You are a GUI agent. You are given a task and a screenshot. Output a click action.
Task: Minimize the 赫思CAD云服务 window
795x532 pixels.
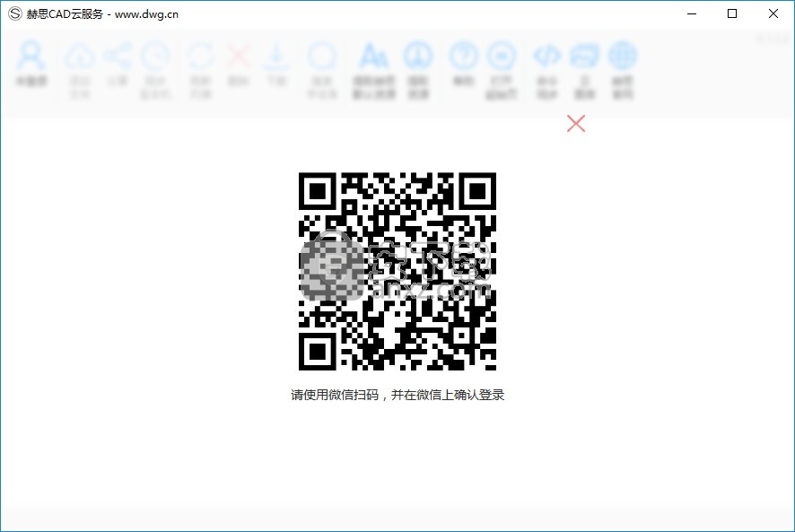692,13
